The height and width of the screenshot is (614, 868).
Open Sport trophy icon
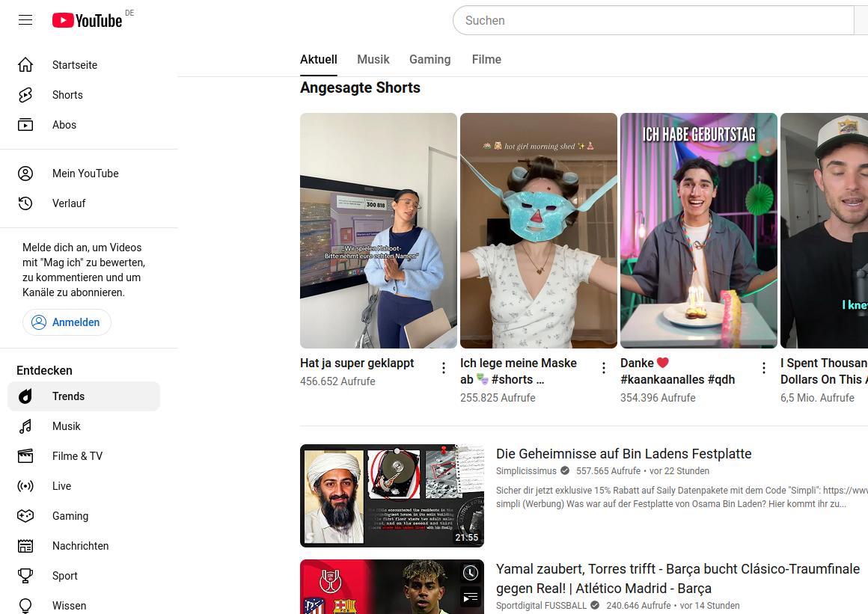tap(25, 576)
